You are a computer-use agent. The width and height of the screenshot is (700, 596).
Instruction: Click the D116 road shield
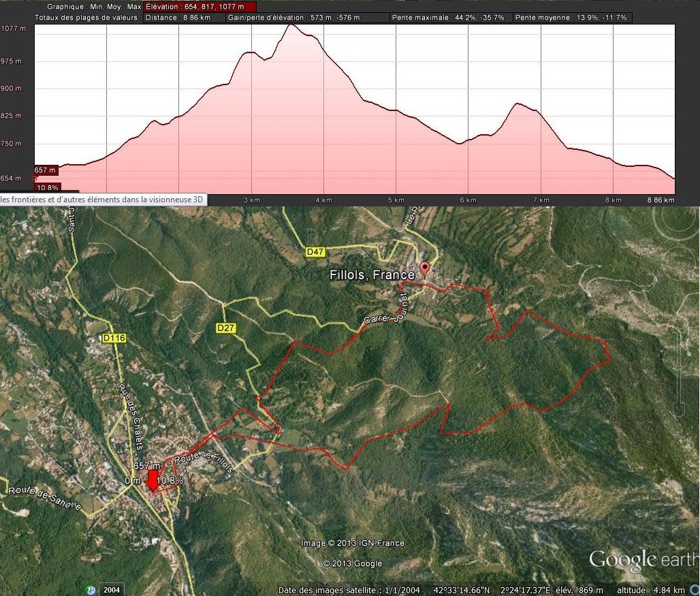point(114,338)
